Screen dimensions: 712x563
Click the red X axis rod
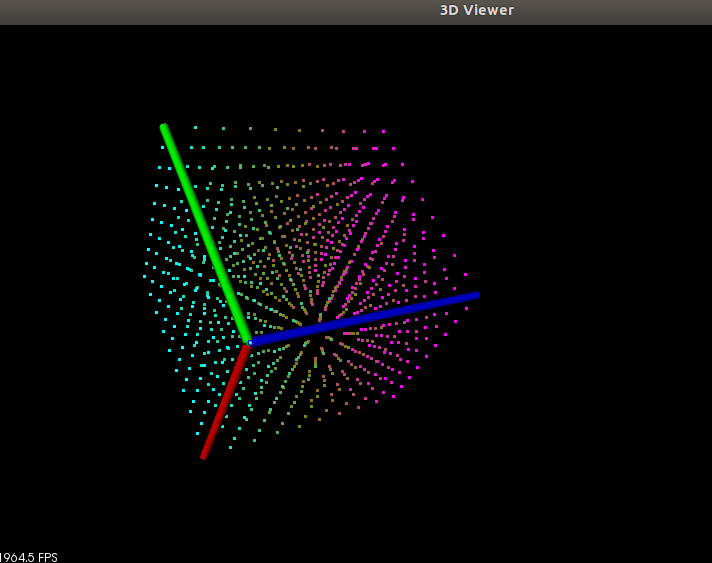(225, 401)
